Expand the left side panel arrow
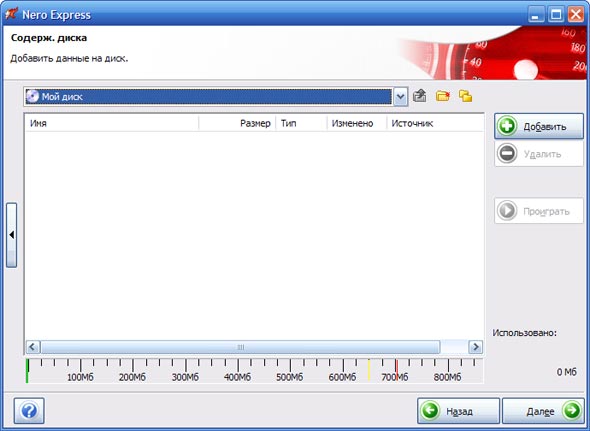This screenshot has height=431, width=590. tap(12, 235)
